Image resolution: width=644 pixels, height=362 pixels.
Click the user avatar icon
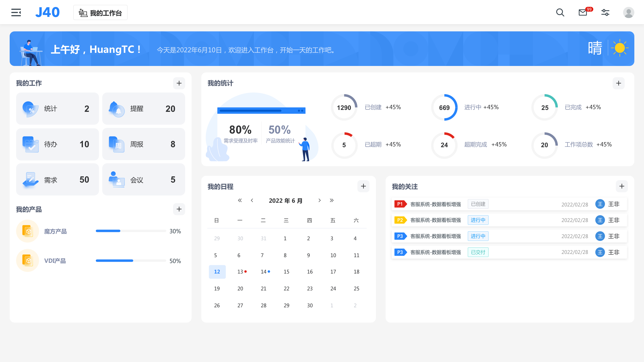tap(628, 12)
